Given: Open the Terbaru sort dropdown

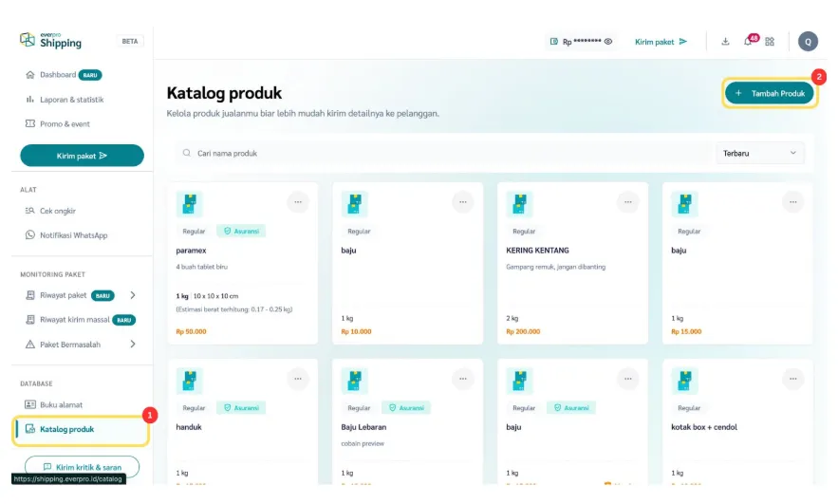Looking at the screenshot, I should point(759,153).
